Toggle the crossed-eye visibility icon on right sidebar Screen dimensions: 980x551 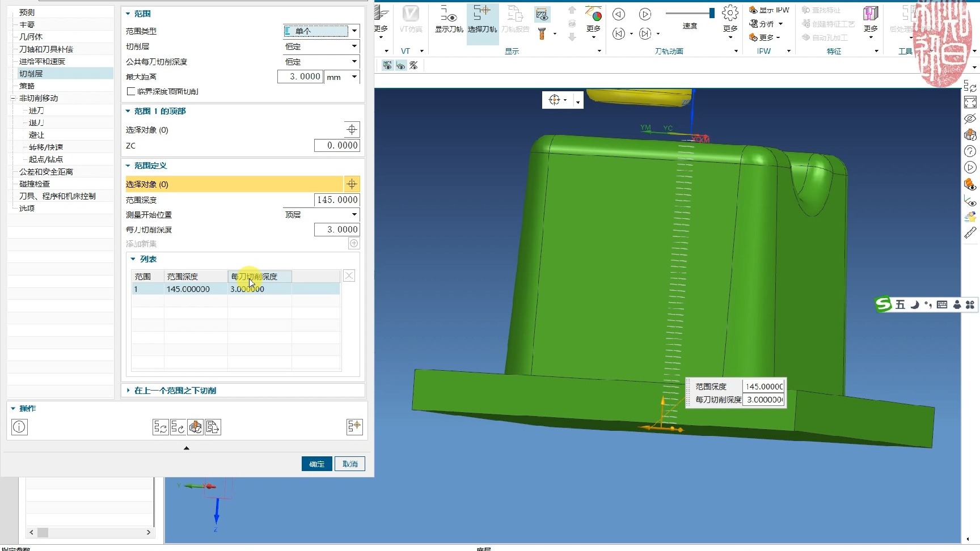[x=970, y=119]
